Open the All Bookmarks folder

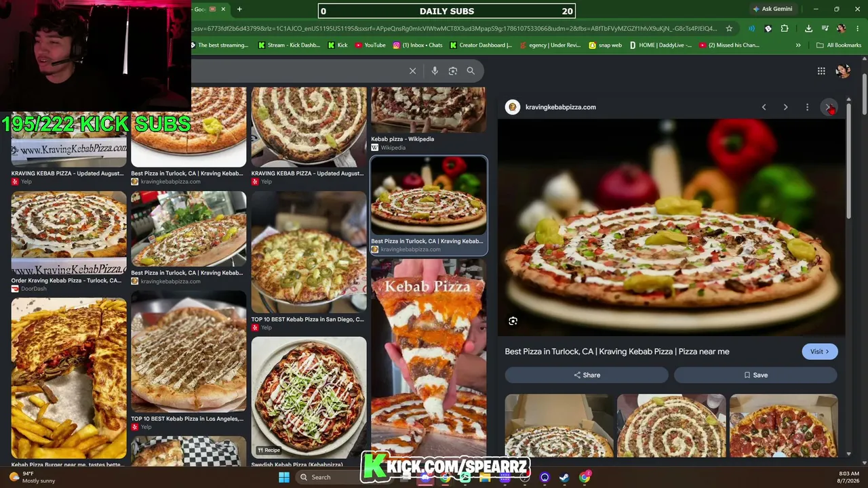click(x=839, y=45)
